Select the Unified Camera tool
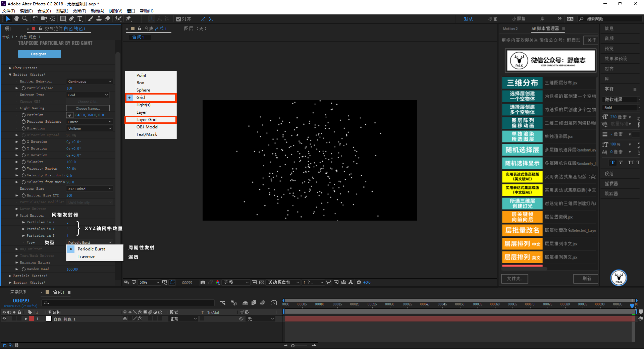This screenshot has width=644, height=349. 44,19
